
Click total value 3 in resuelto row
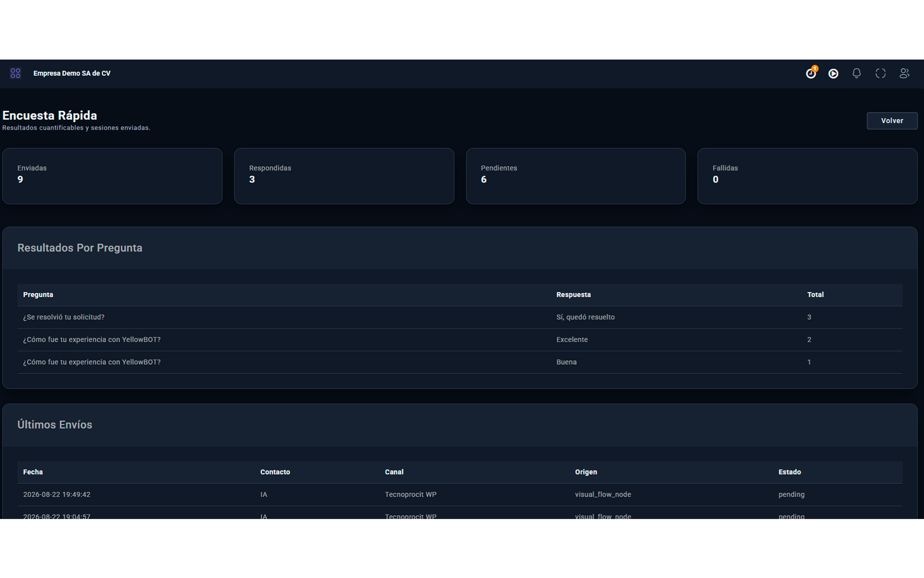pyautogui.click(x=809, y=317)
